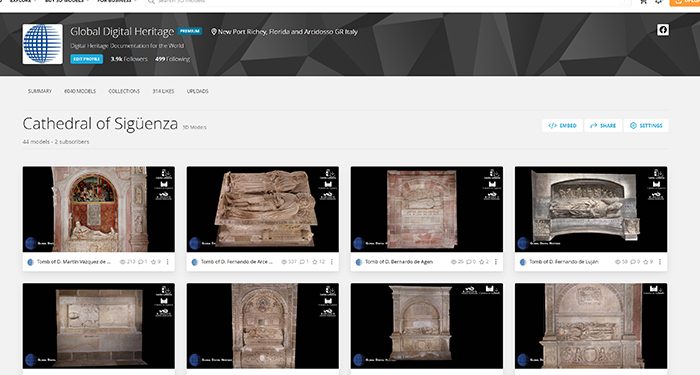Click the comment icon on the Martín Vázquez card

[x=140, y=262]
